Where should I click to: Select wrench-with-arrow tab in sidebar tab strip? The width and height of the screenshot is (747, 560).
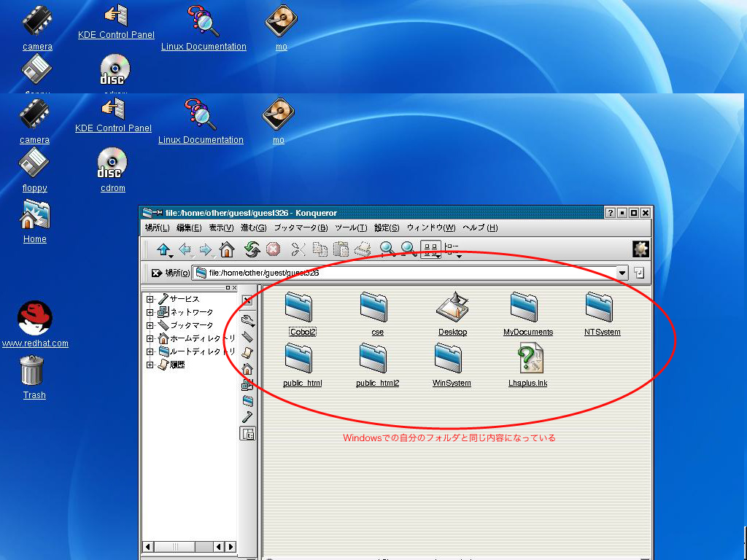(x=248, y=321)
